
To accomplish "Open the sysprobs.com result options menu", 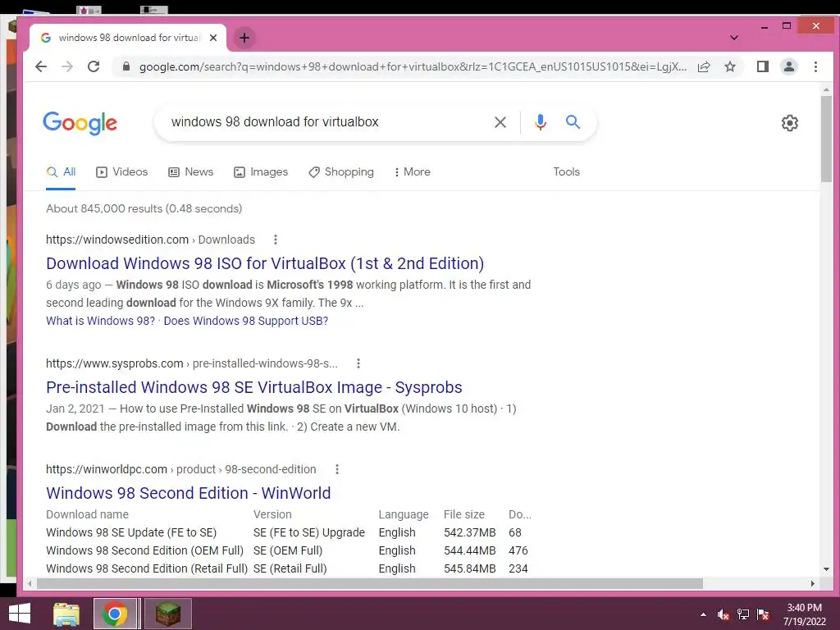I will tap(358, 363).
